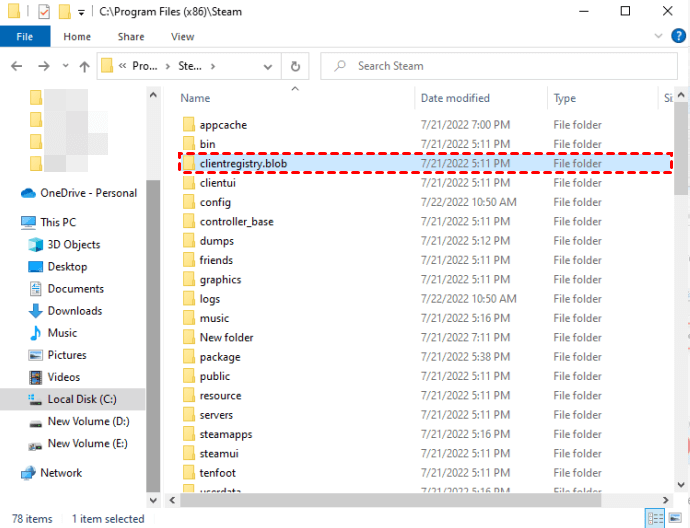Refresh the Steam folder view

coord(295,66)
